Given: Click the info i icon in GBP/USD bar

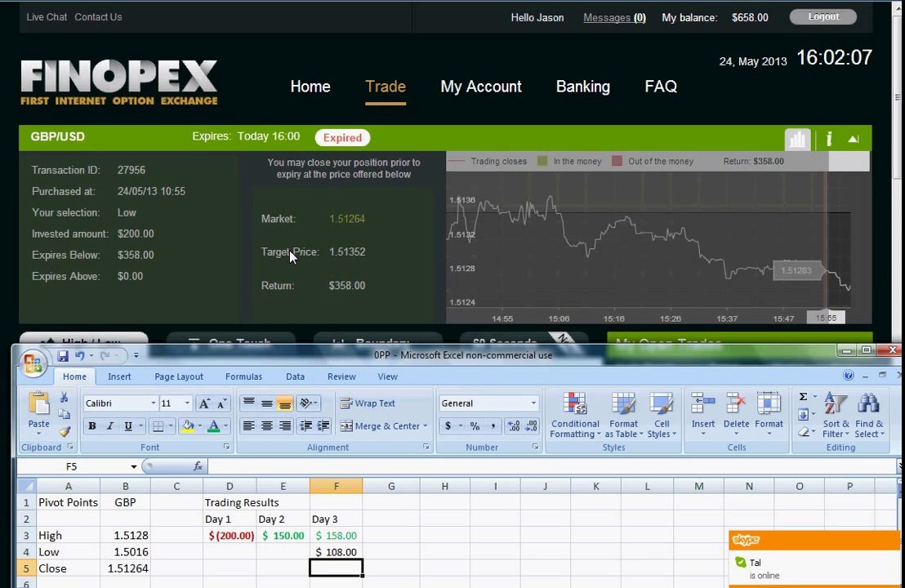Looking at the screenshot, I should [x=829, y=139].
